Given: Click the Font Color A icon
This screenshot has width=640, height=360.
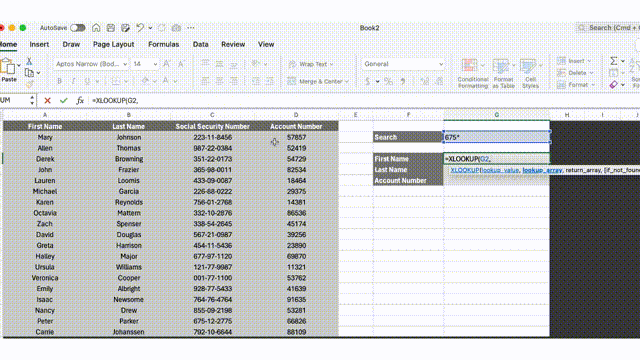Looking at the screenshot, I should 166,81.
